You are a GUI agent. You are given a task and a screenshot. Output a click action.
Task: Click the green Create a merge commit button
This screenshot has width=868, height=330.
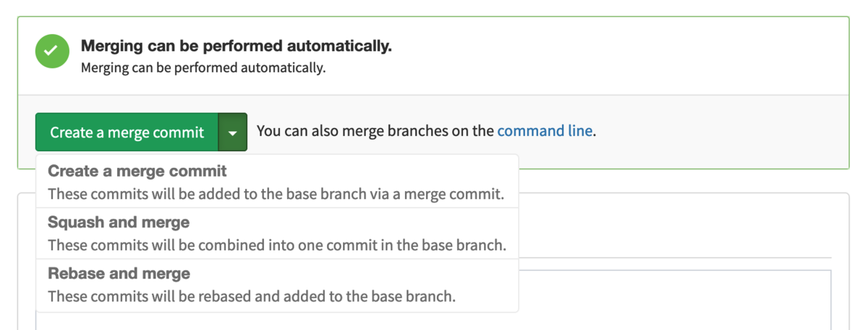[127, 132]
